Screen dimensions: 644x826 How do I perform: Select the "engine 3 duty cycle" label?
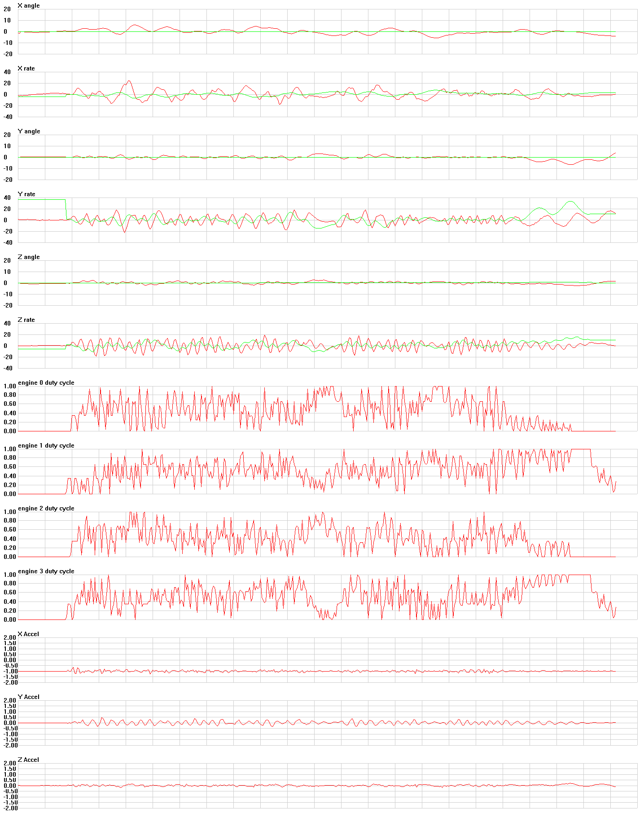pyautogui.click(x=46, y=571)
